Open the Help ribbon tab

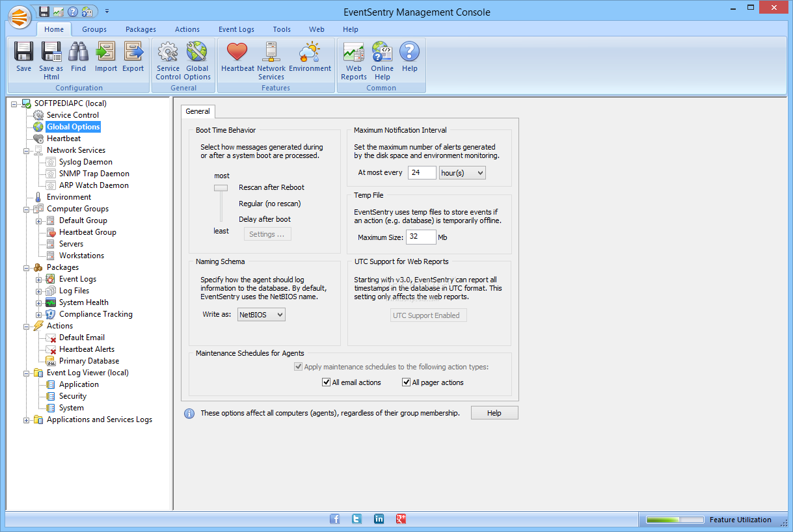click(351, 29)
